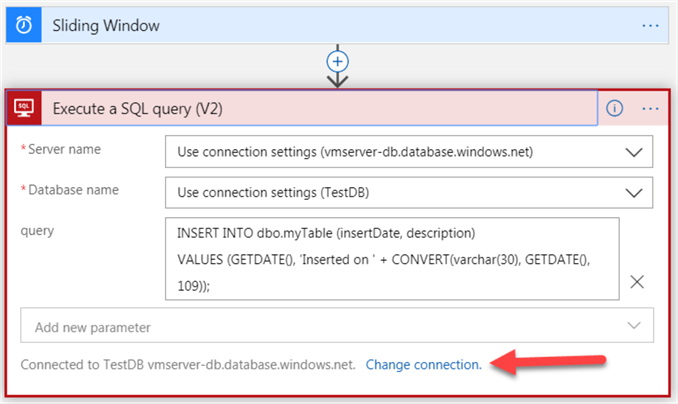
Task: Click the Connected to TestDB status text
Action: 187,365
